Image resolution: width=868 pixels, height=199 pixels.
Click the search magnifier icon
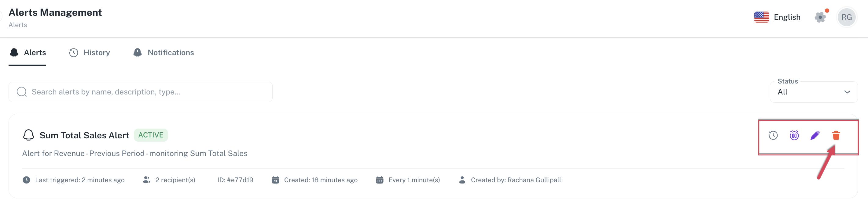click(x=22, y=92)
